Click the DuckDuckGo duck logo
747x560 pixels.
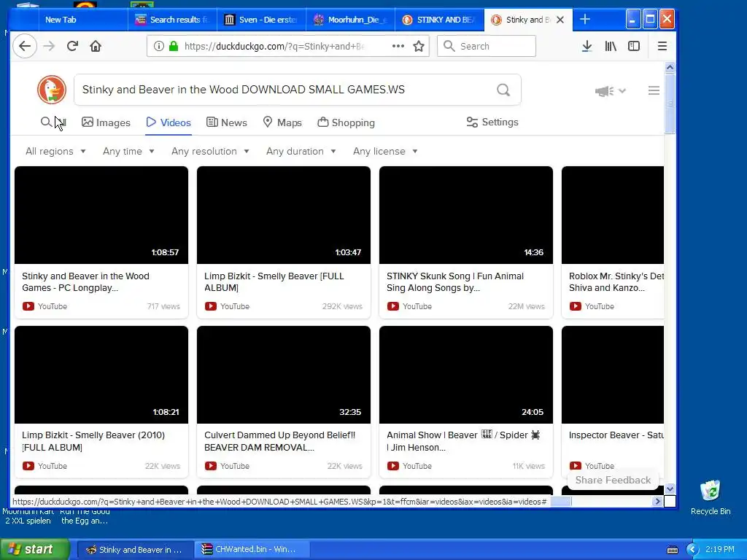[52, 90]
